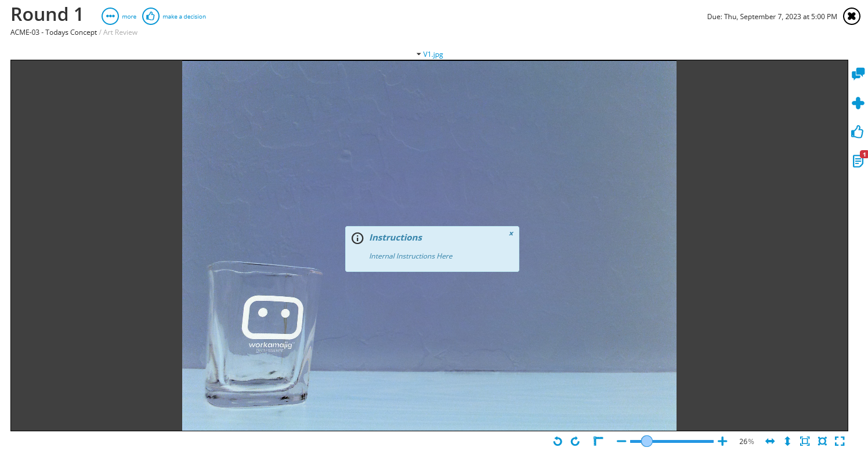Fit image to viewer frame

pyautogui.click(x=805, y=441)
